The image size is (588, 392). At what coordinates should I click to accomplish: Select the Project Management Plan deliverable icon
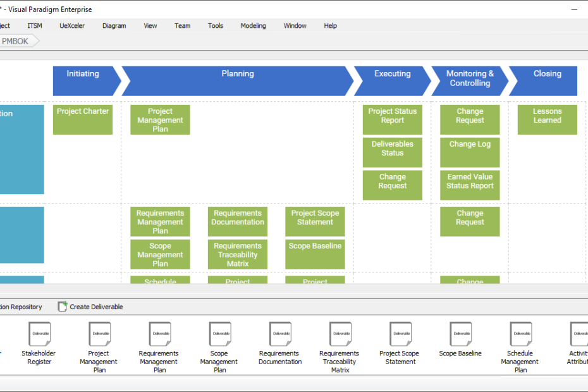[99, 334]
